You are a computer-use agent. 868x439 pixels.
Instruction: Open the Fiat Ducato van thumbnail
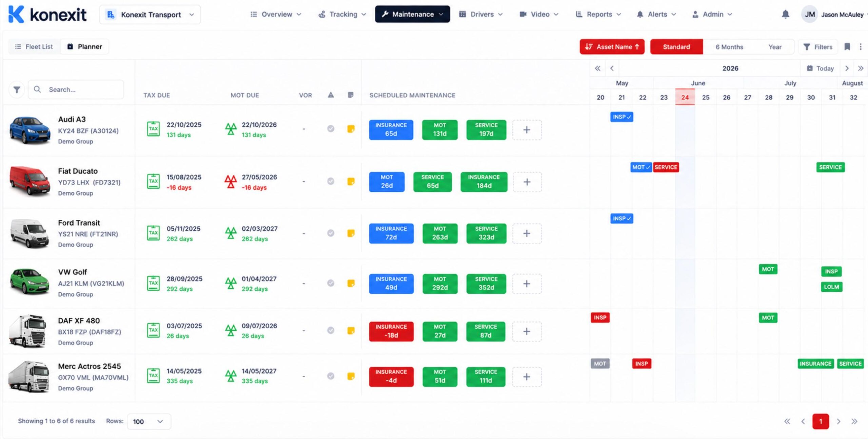pyautogui.click(x=29, y=181)
